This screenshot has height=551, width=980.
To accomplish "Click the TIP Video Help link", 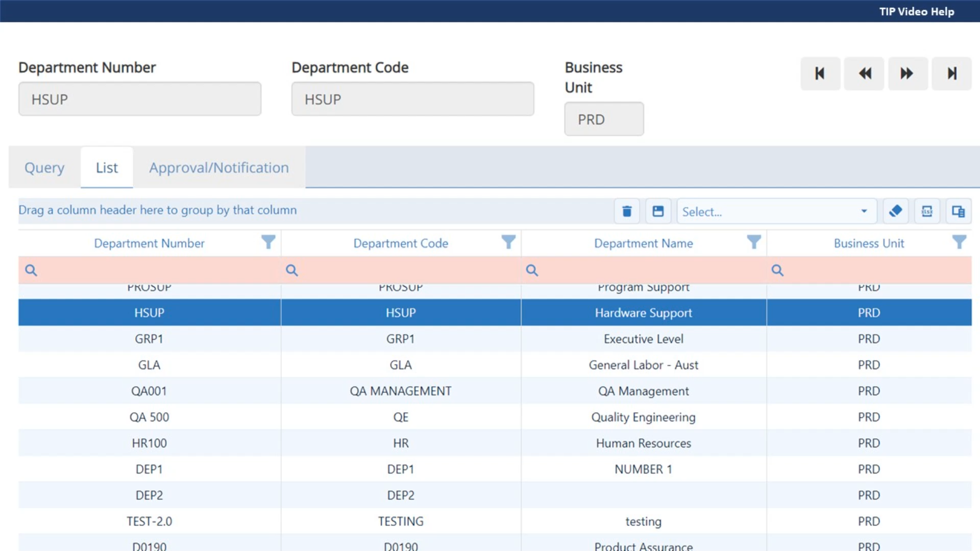I will [x=916, y=11].
